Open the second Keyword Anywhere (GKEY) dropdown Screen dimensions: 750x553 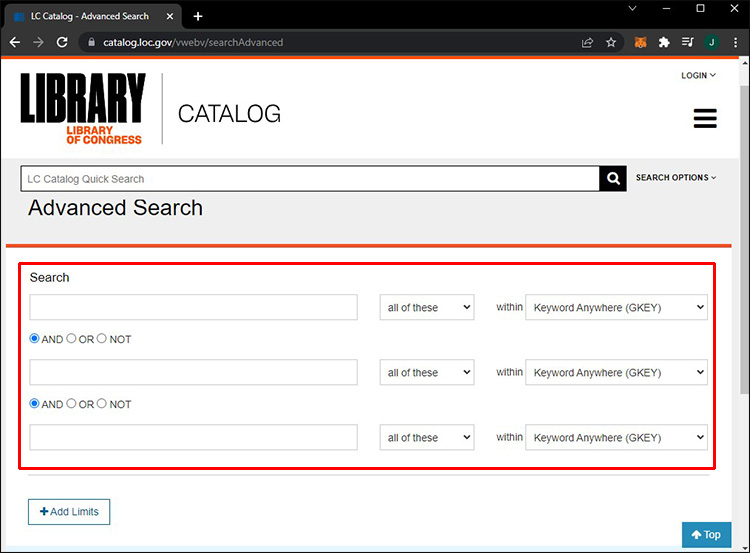point(616,372)
